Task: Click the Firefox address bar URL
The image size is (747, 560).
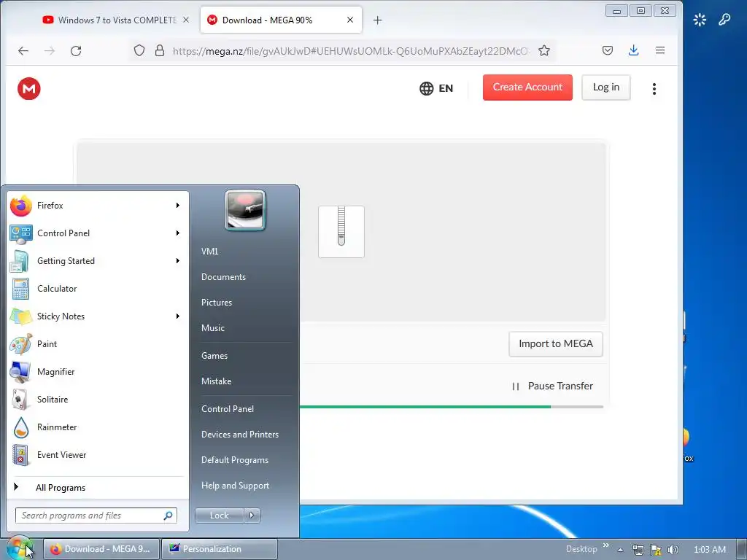Action: coord(350,51)
